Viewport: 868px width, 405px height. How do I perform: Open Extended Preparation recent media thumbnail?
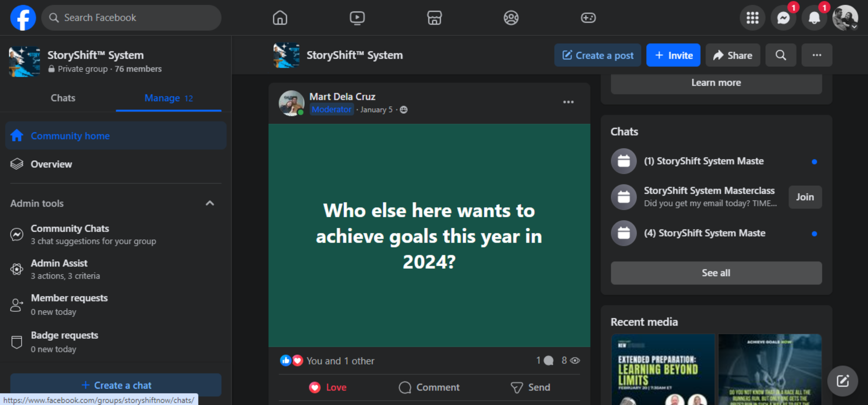click(x=662, y=369)
